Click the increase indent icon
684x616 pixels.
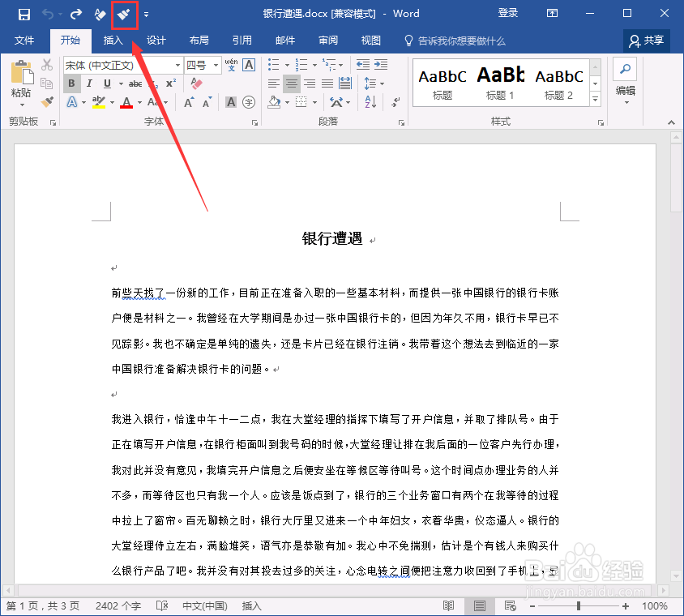pyautogui.click(x=381, y=65)
